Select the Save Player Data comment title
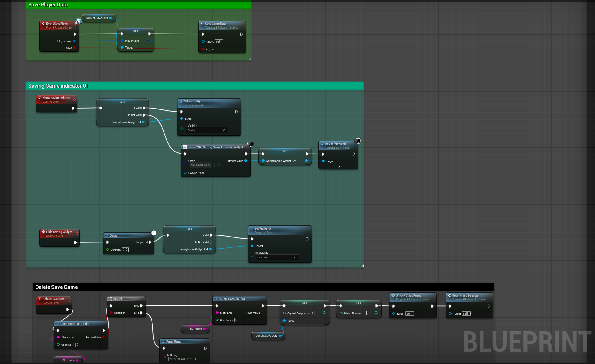Screen dimensions: 595x364 point(48,5)
